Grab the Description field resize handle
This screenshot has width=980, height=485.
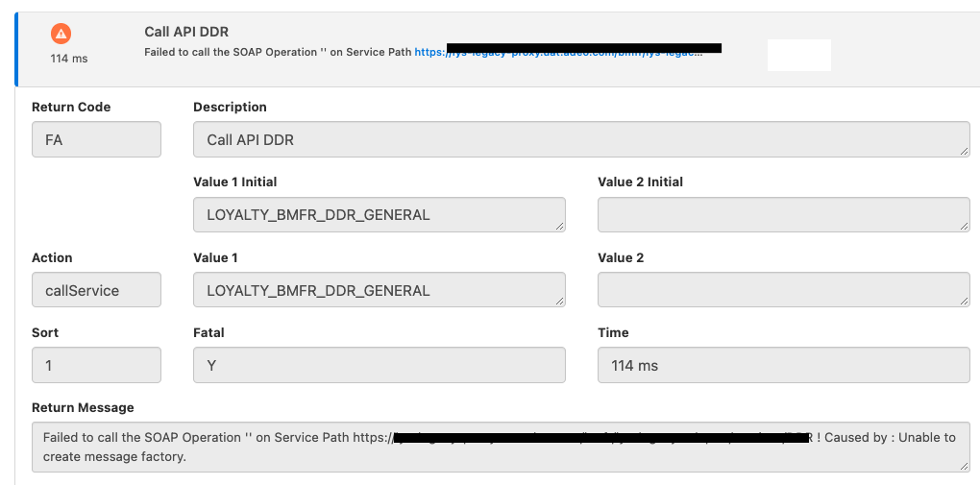tap(965, 151)
